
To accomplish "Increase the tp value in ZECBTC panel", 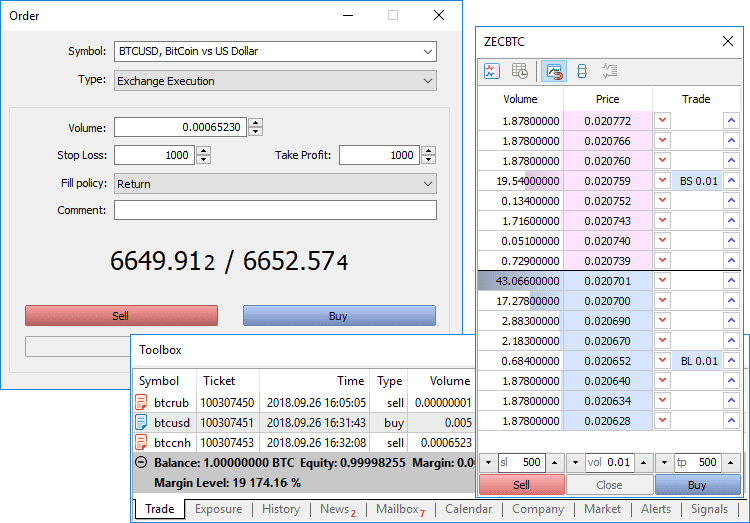I will coord(730,463).
